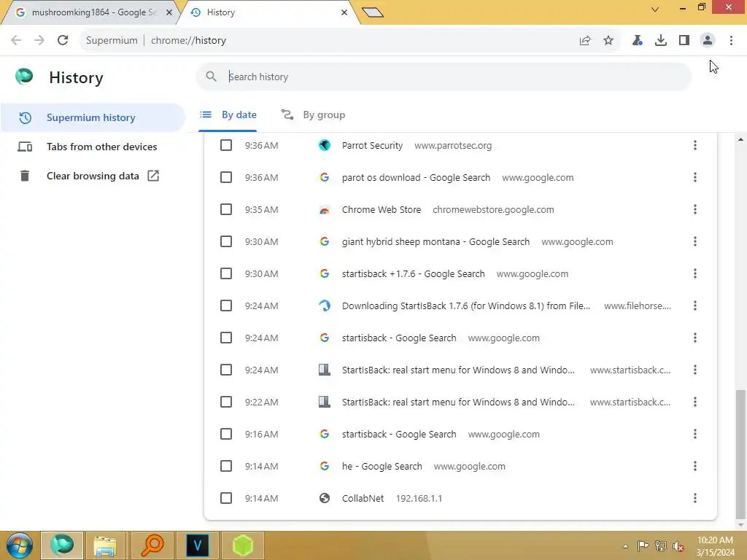747x560 pixels.
Task: Click the Clear browsing data trash icon
Action: 25,176
